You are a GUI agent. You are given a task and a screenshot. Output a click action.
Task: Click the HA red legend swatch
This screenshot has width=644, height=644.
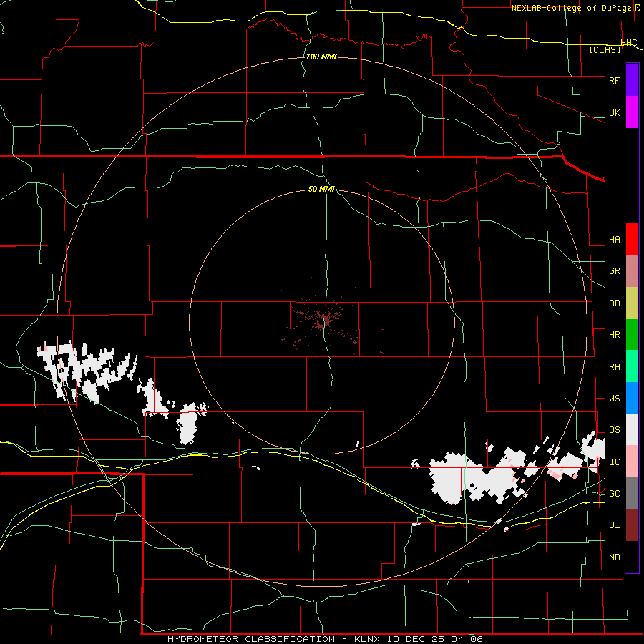pyautogui.click(x=632, y=239)
